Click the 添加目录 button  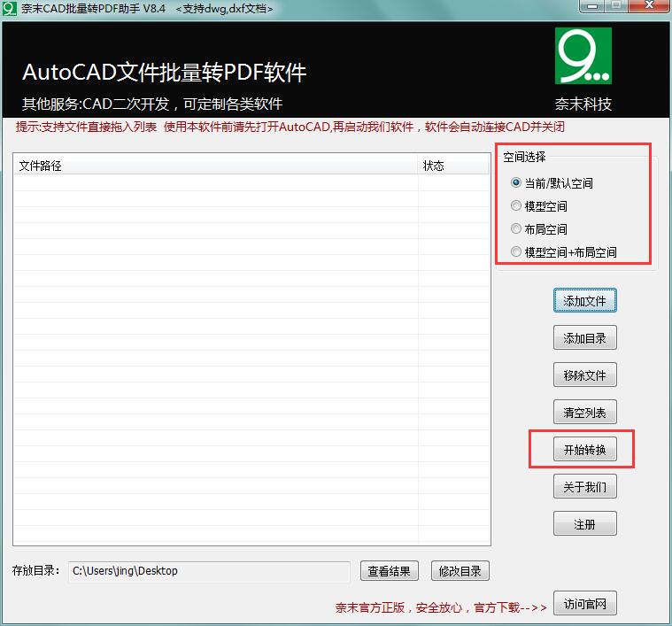(585, 338)
